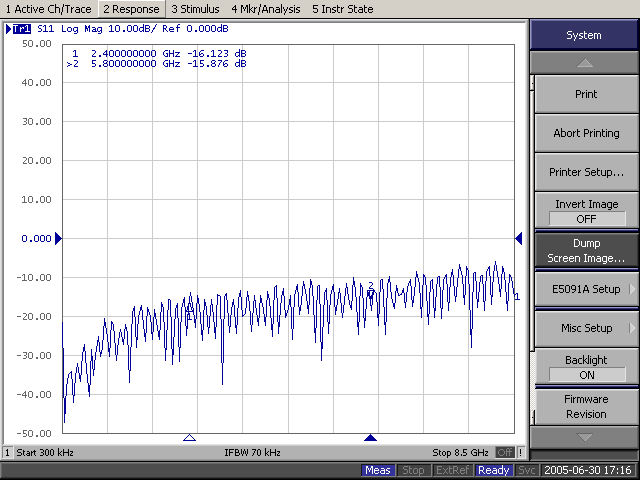
Task: Click the 10.00dB/ scale label
Action: tap(132, 29)
